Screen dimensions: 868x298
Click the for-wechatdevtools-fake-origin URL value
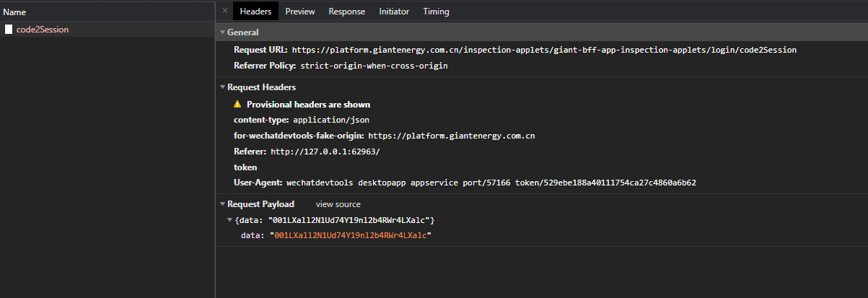451,136
